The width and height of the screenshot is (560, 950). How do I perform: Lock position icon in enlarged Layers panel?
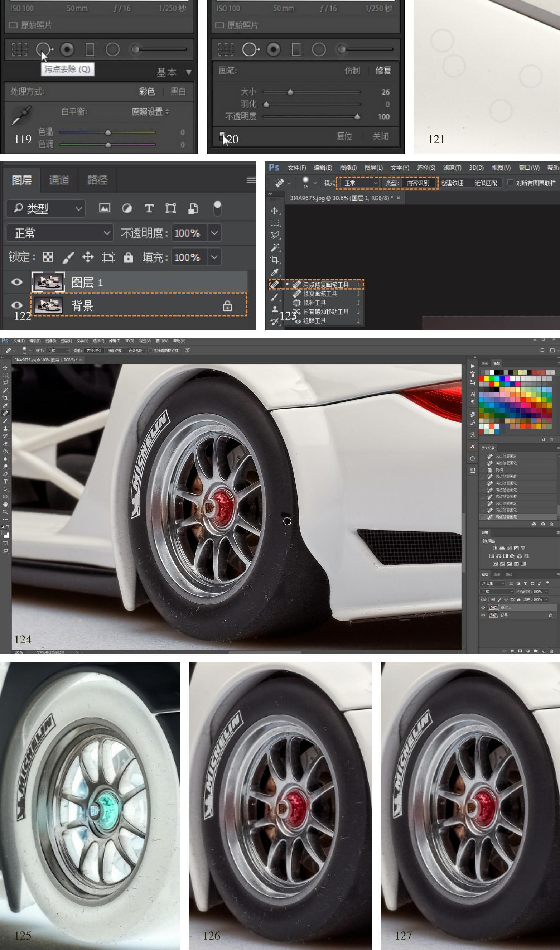[88, 257]
